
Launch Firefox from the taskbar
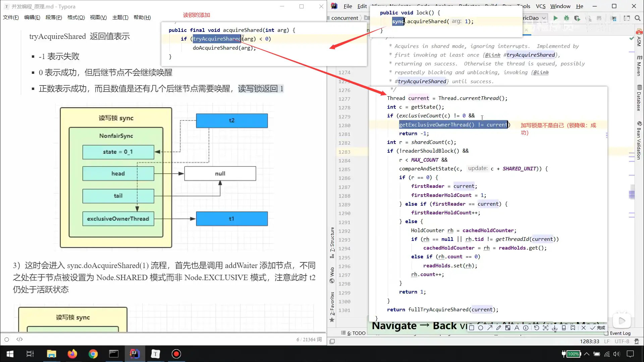coord(72,354)
